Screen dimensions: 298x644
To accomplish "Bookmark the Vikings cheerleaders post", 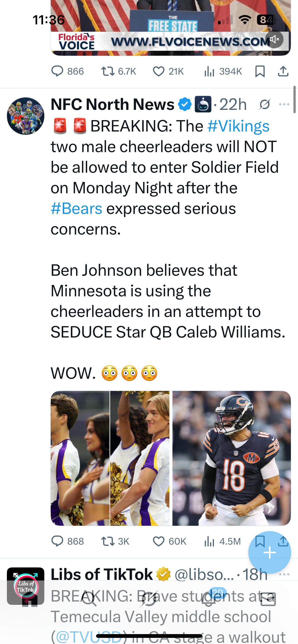I will 260,541.
